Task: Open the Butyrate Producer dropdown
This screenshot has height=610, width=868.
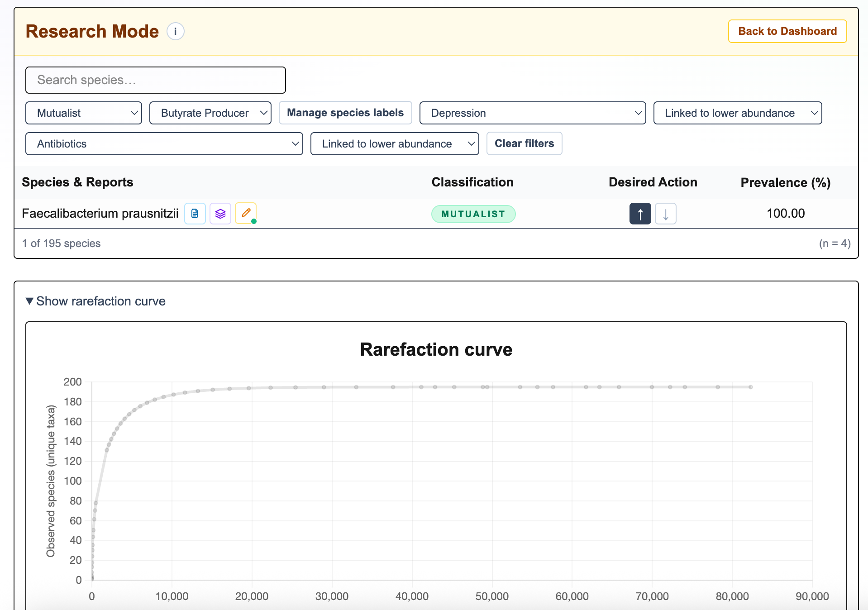Action: point(210,113)
